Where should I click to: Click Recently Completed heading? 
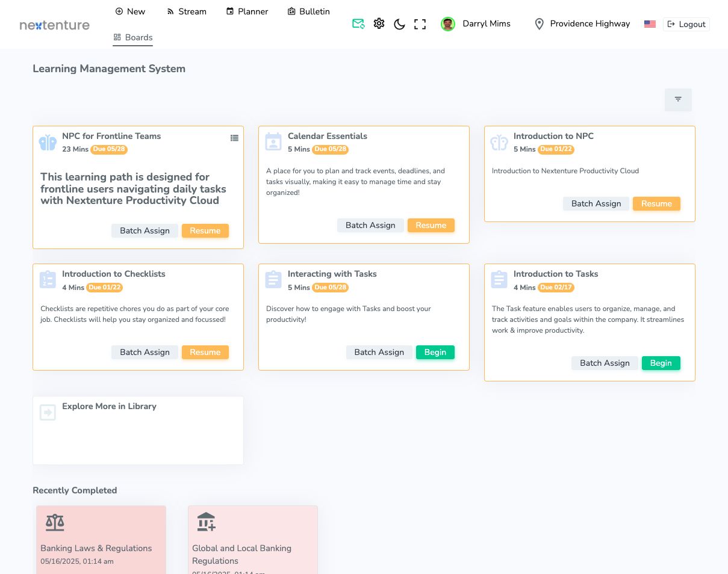click(75, 490)
